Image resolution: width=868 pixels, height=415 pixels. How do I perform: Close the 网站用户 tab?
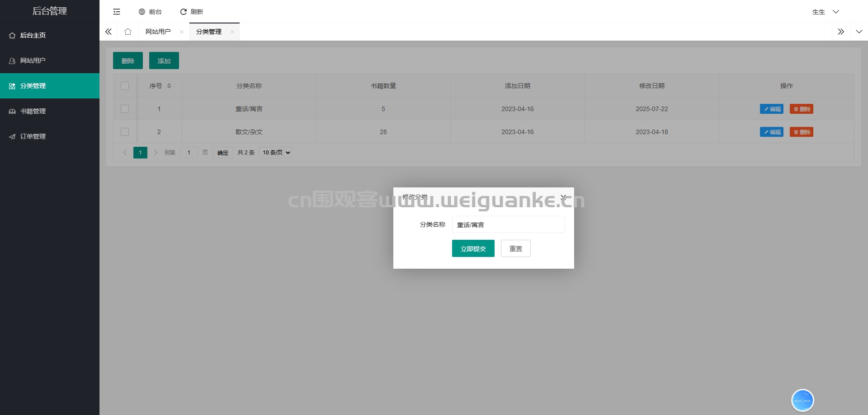click(x=182, y=32)
